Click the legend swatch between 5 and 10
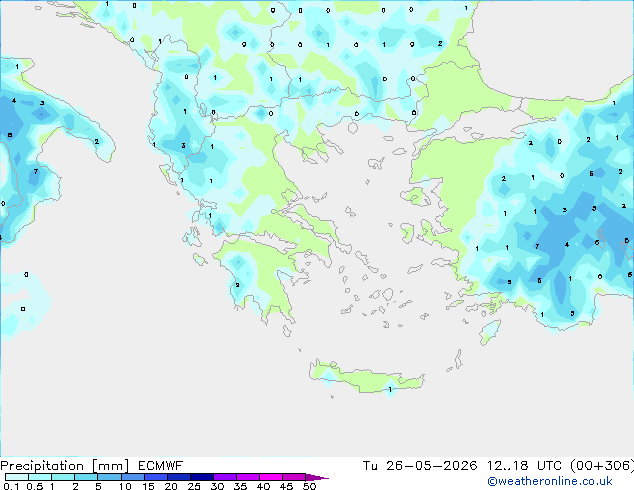The height and width of the screenshot is (490, 634). click(x=109, y=477)
